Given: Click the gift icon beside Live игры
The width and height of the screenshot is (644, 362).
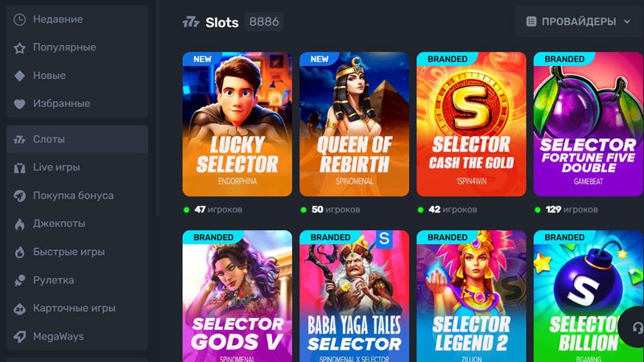Looking at the screenshot, I should coord(20,167).
